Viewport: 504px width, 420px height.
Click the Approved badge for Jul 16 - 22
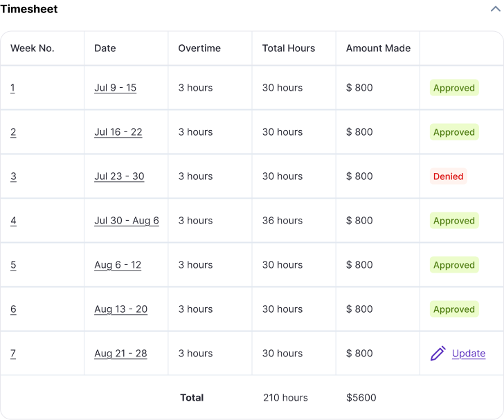pyautogui.click(x=454, y=132)
